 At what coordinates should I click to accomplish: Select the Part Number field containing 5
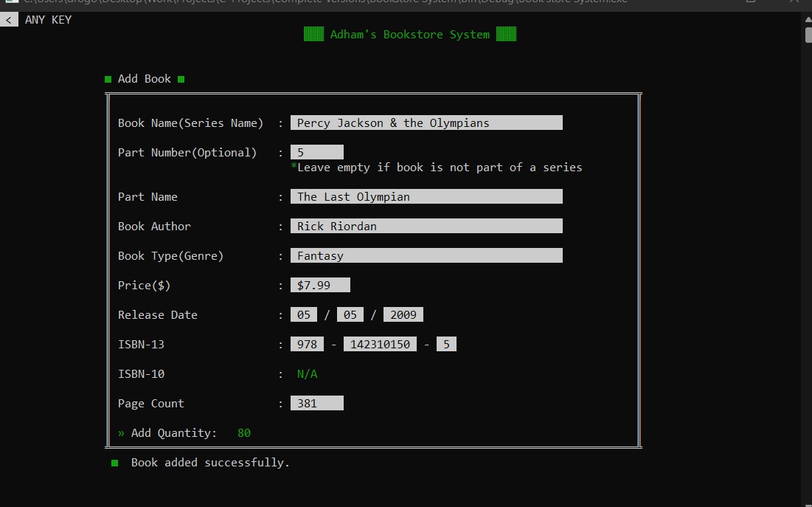tap(317, 153)
